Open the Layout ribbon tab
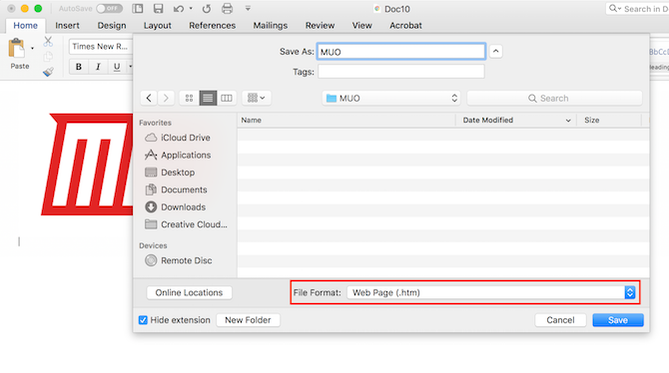Screen dimensions: 669x373 tap(157, 26)
